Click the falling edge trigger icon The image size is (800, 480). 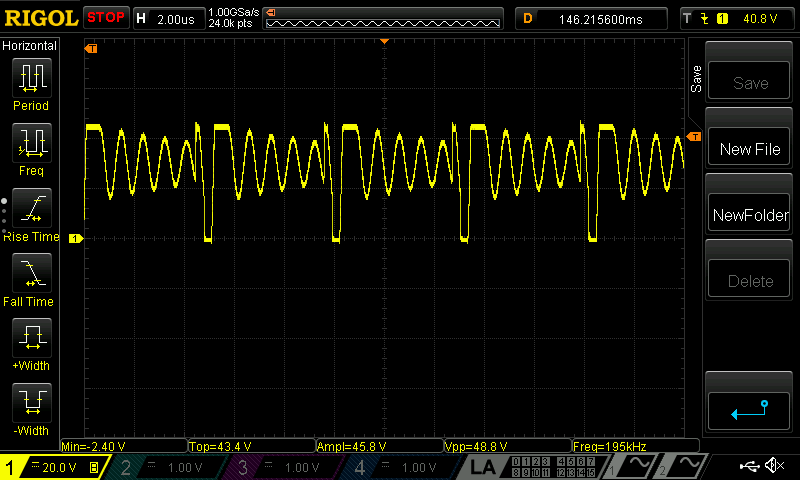click(705, 19)
